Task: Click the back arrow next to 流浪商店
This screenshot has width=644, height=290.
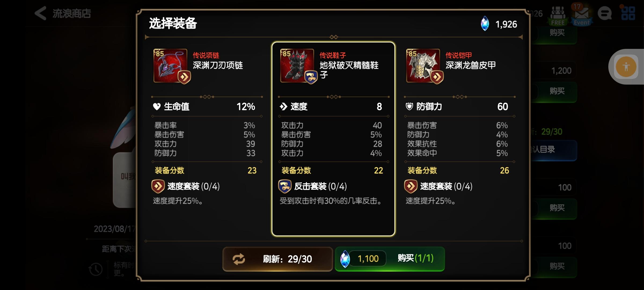Action: [41, 13]
